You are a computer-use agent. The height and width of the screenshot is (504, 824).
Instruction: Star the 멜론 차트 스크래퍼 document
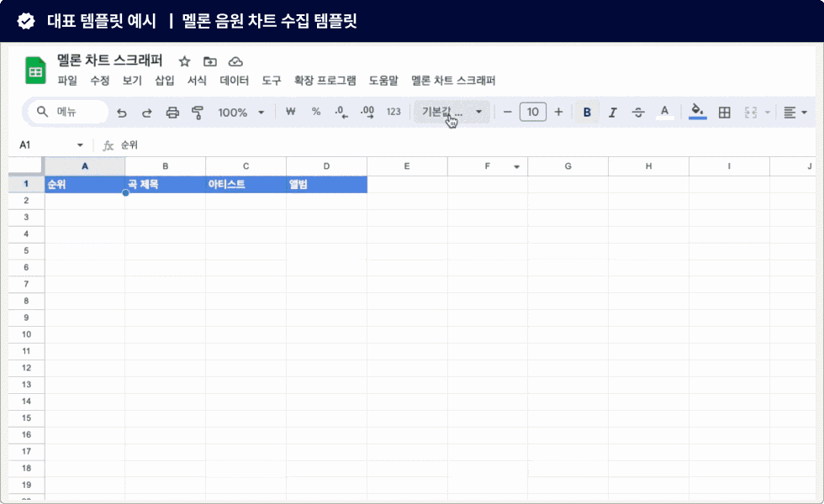click(x=184, y=61)
